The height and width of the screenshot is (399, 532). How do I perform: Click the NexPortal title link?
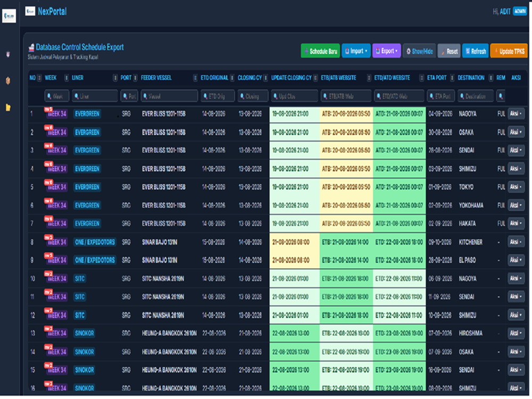click(x=52, y=12)
